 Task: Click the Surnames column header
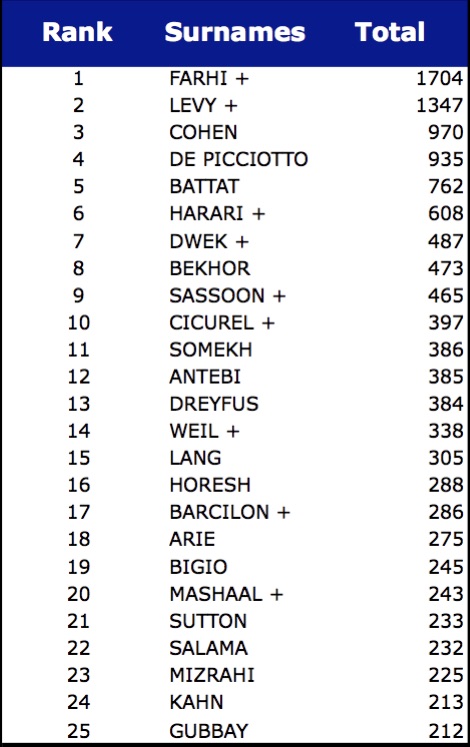coord(235,32)
